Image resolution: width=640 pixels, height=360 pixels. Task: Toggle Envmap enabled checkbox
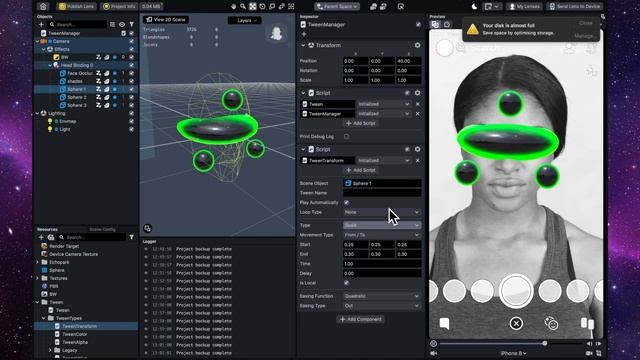[x=131, y=121]
